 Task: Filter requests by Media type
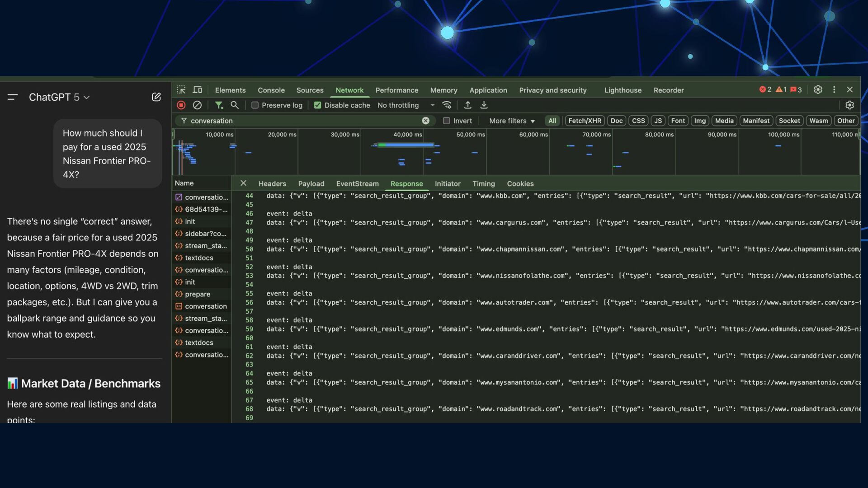724,121
